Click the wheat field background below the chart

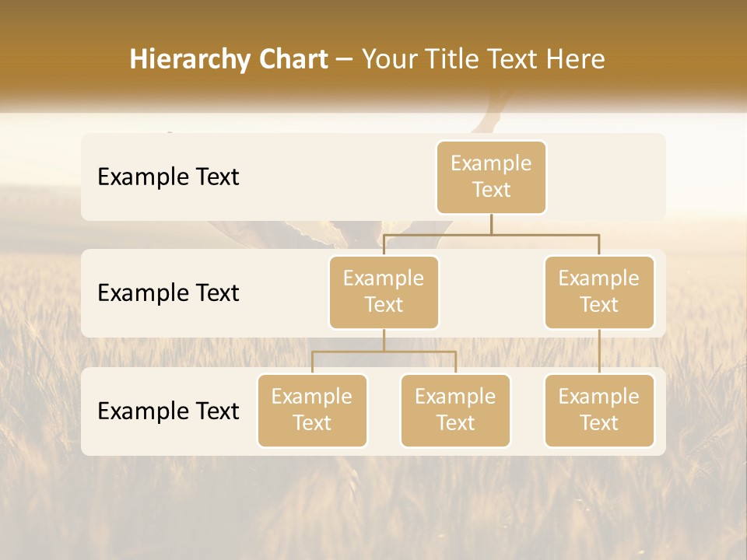click(373, 506)
